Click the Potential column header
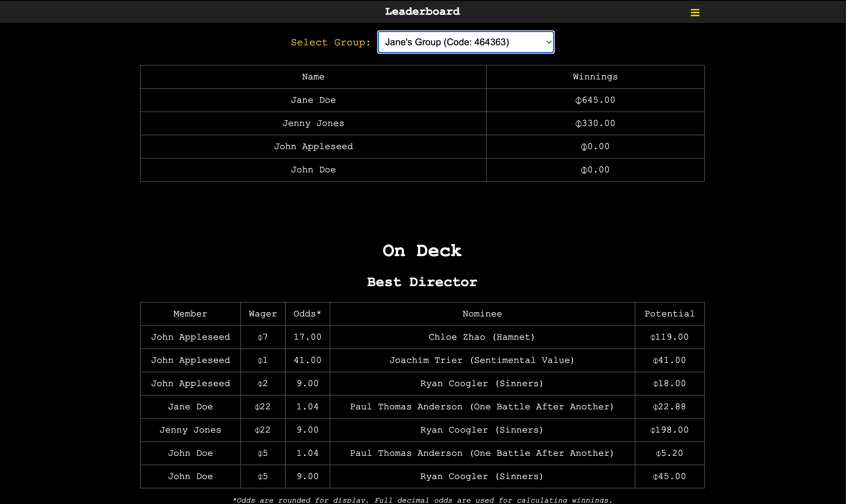This screenshot has height=504, width=846. click(669, 313)
